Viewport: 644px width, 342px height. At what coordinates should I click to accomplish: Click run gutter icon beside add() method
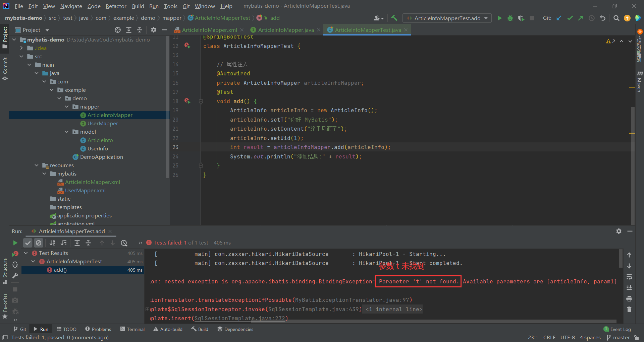click(x=187, y=101)
